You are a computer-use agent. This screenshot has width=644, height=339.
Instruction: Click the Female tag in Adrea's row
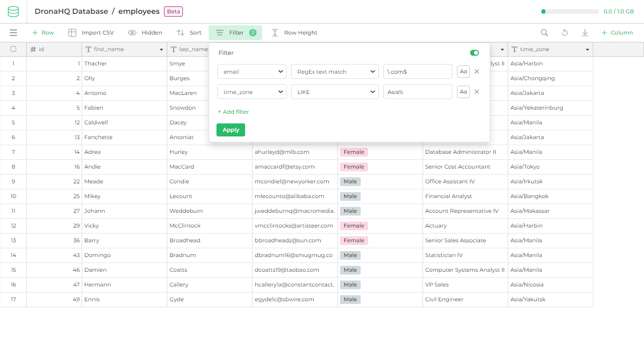coord(354,152)
